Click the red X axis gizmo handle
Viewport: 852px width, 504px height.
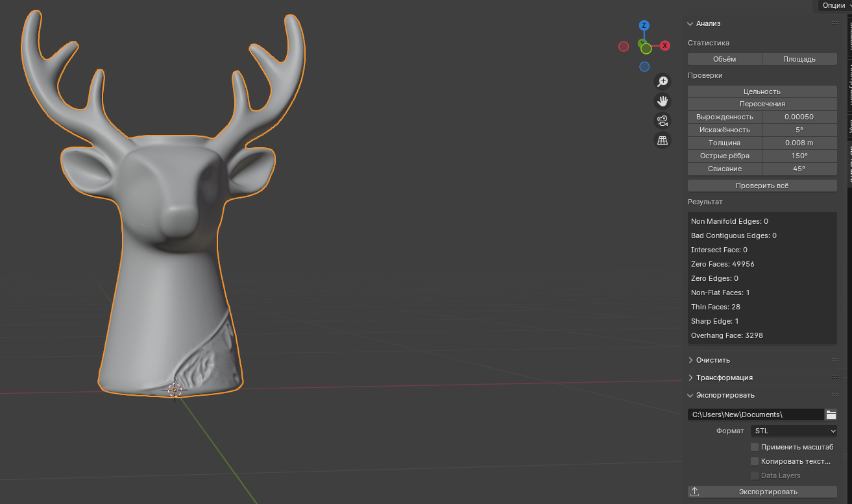(x=665, y=46)
